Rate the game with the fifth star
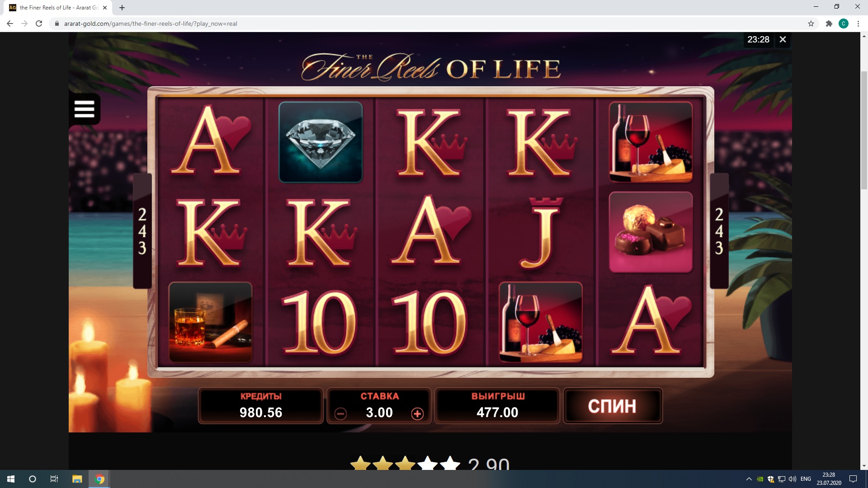868x488 pixels. point(449,463)
